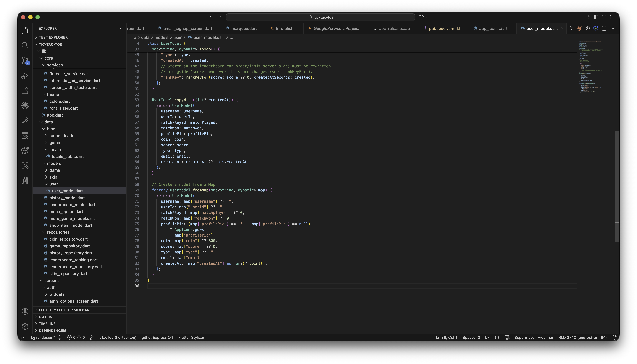Image resolution: width=637 pixels, height=364 pixels.
Task: Open the remote window icon in status bar
Action: [23, 338]
